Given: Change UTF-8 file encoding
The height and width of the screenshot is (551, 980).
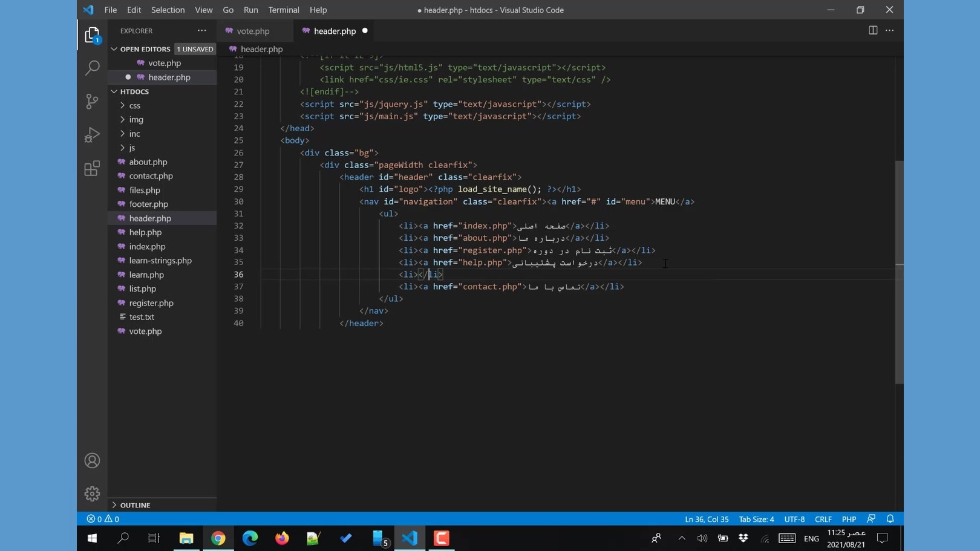Looking at the screenshot, I should tap(794, 519).
